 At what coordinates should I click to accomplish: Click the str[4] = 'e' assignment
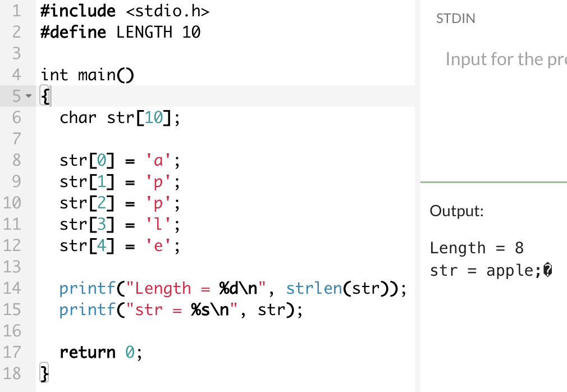(120, 246)
